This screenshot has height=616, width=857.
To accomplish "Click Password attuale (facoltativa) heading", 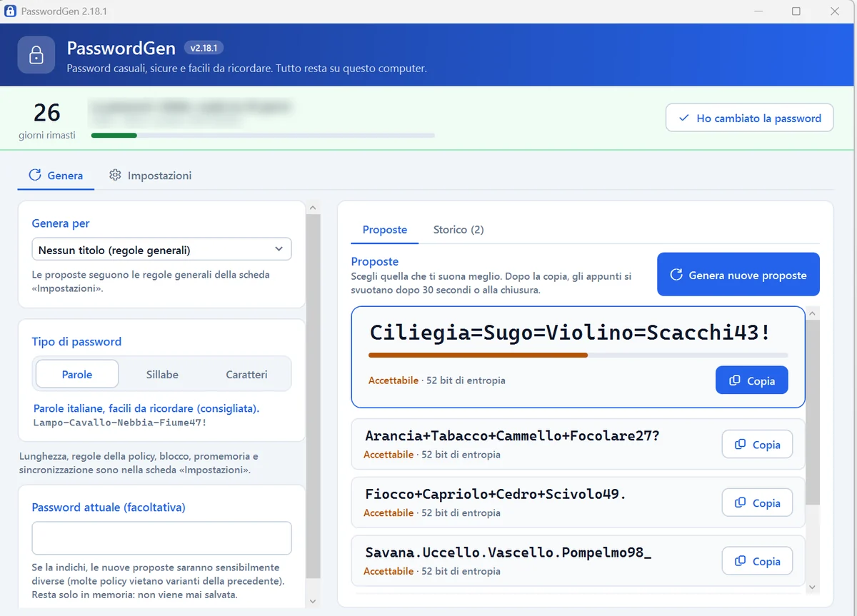I will pyautogui.click(x=109, y=508).
